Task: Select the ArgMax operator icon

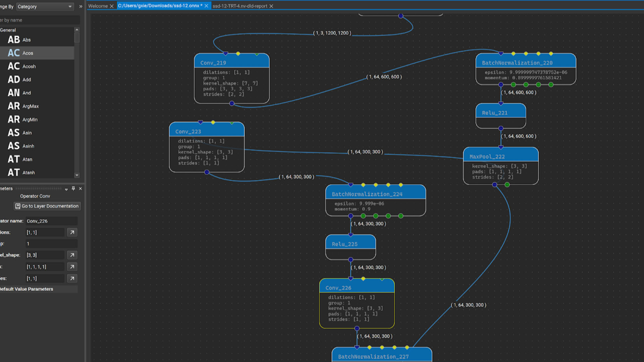Action: click(x=14, y=106)
